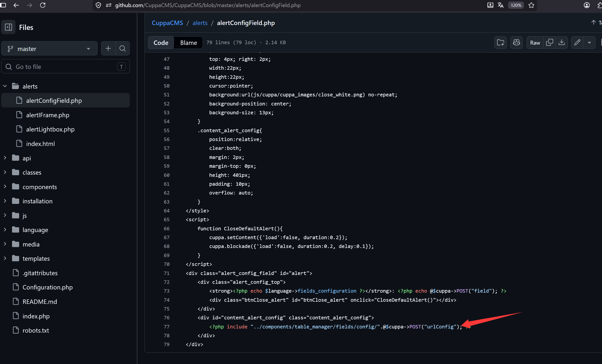Expand the js folder

coord(5,215)
